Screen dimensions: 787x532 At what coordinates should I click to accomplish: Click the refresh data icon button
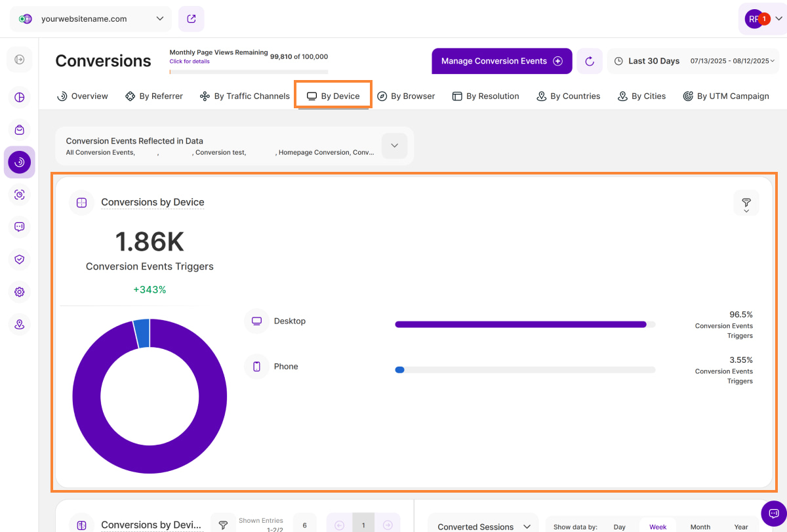[x=590, y=61]
